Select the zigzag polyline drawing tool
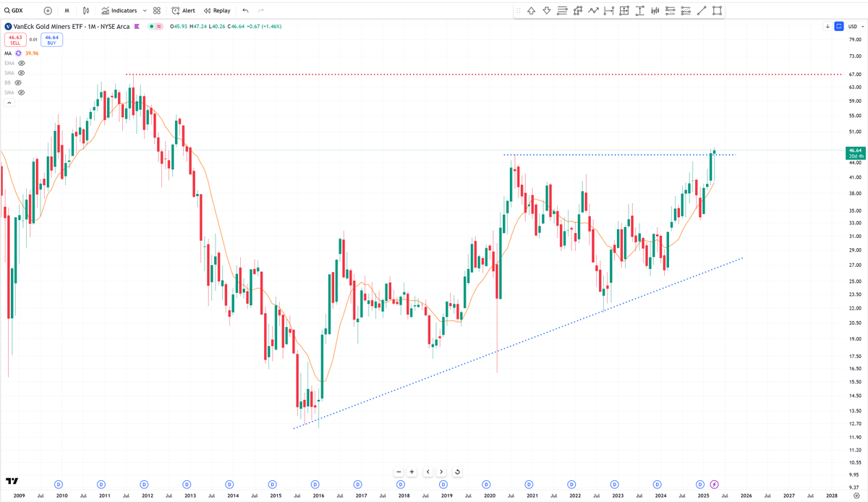 [x=594, y=11]
